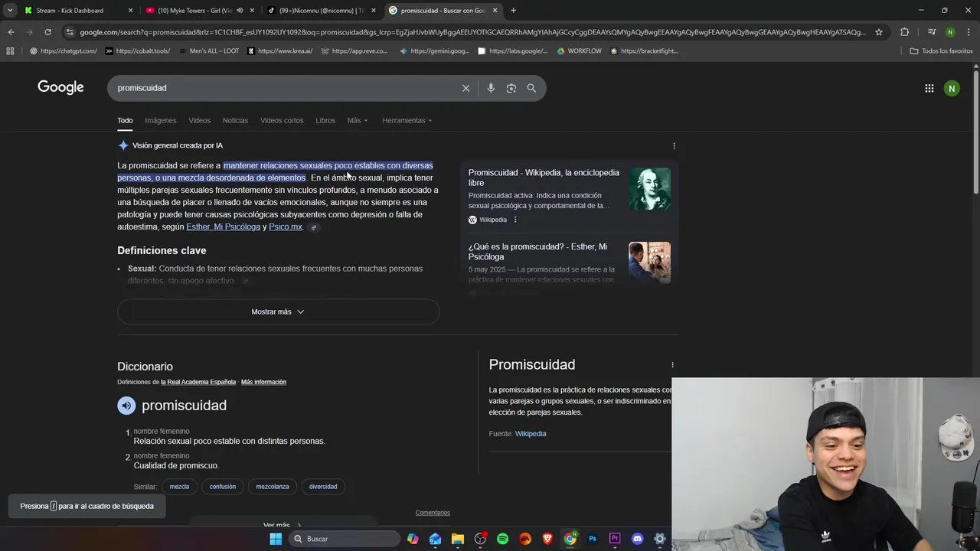
Task: Click the address bar URL
Action: pos(472,32)
